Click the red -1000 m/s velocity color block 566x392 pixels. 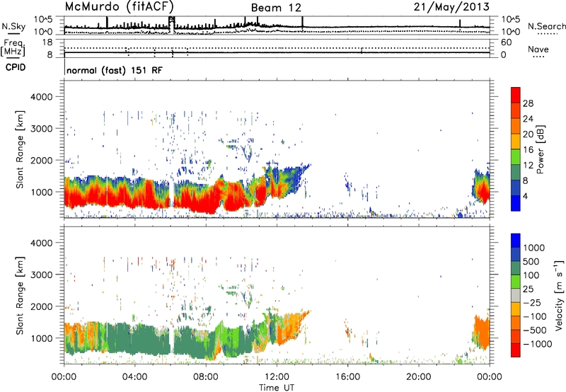click(x=516, y=350)
